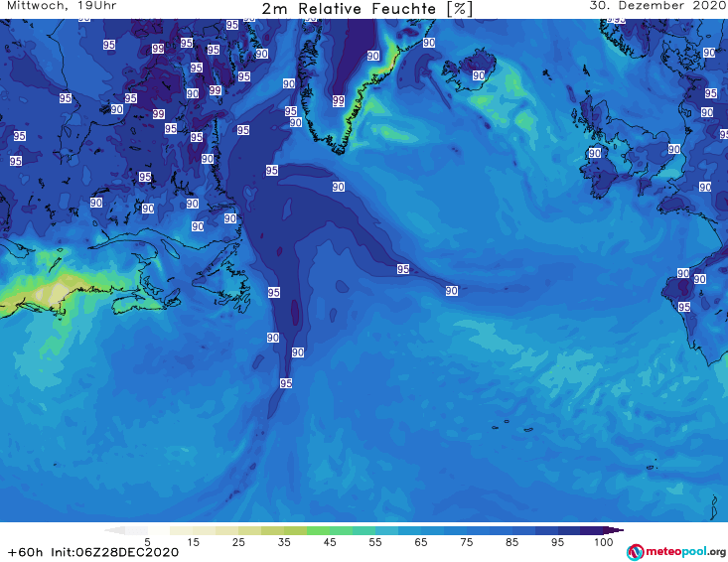Image resolution: width=728 pixels, height=562 pixels.
Task: Click the "Mittwoch, 19Uhr" time label
Action: coord(62,6)
